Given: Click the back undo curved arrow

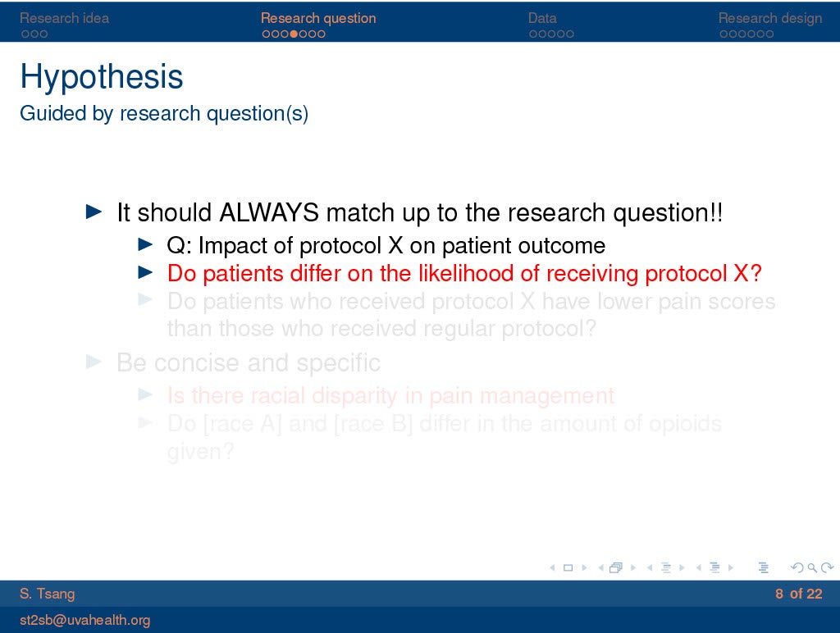Looking at the screenshot, I should tap(796, 567).
